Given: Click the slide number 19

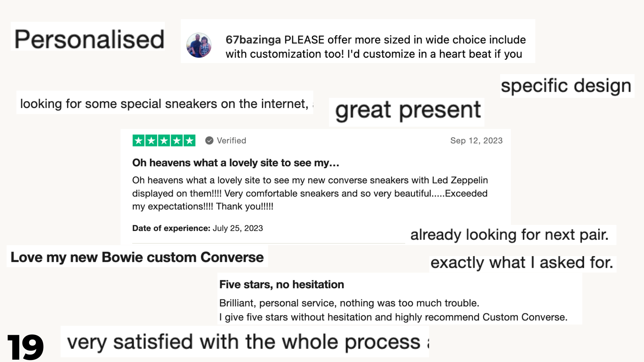Looking at the screenshot, I should coord(26,347).
